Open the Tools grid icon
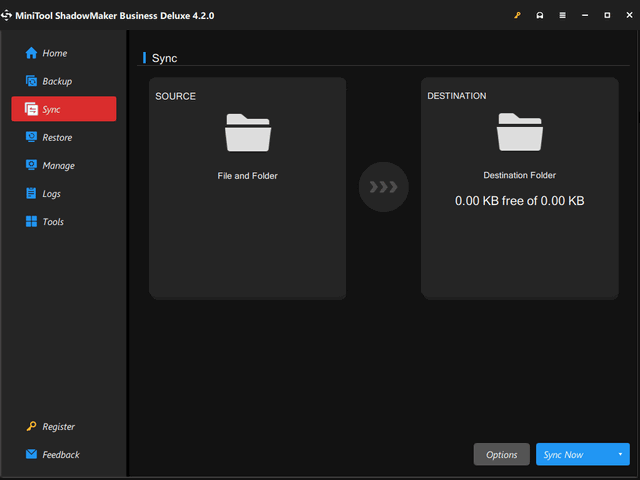 coord(31,221)
